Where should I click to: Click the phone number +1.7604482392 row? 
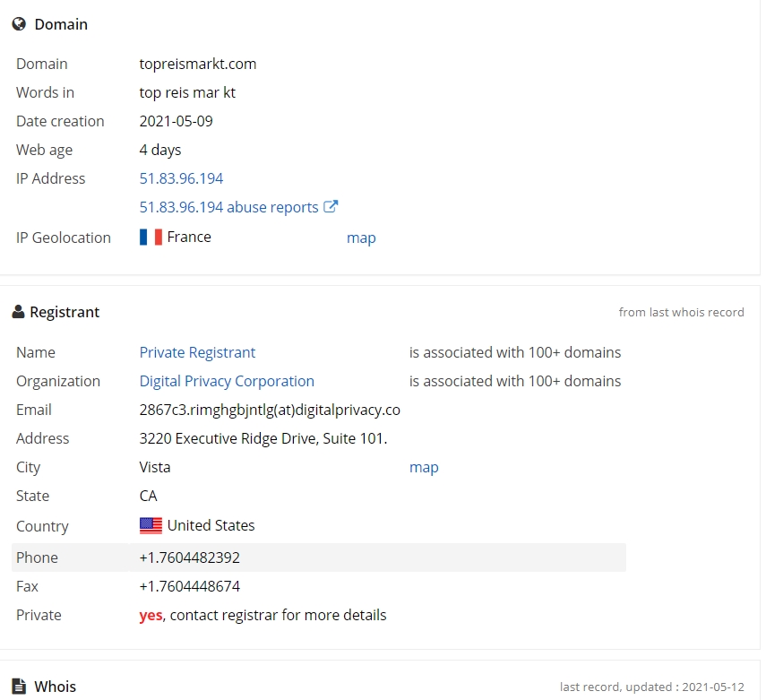pos(319,557)
